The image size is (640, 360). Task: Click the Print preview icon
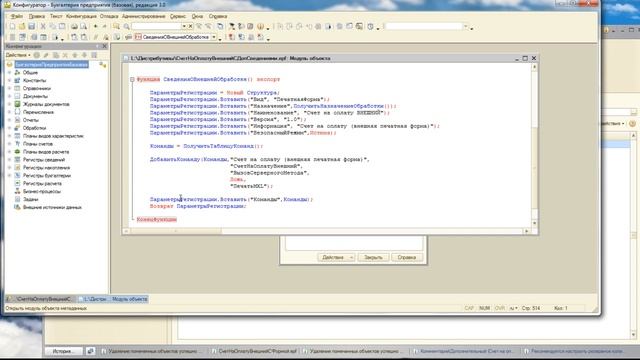click(x=84, y=27)
